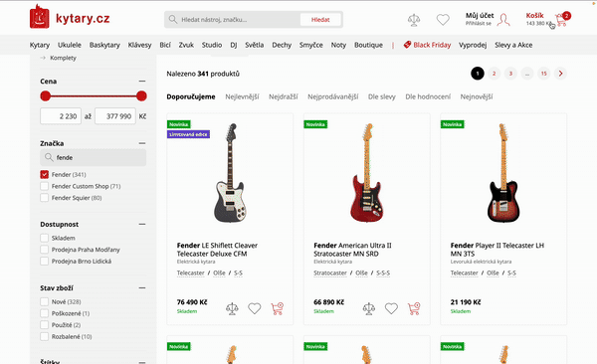This screenshot has height=364, width=597.
Task: Click the maximum price slider handle
Action: point(141,95)
